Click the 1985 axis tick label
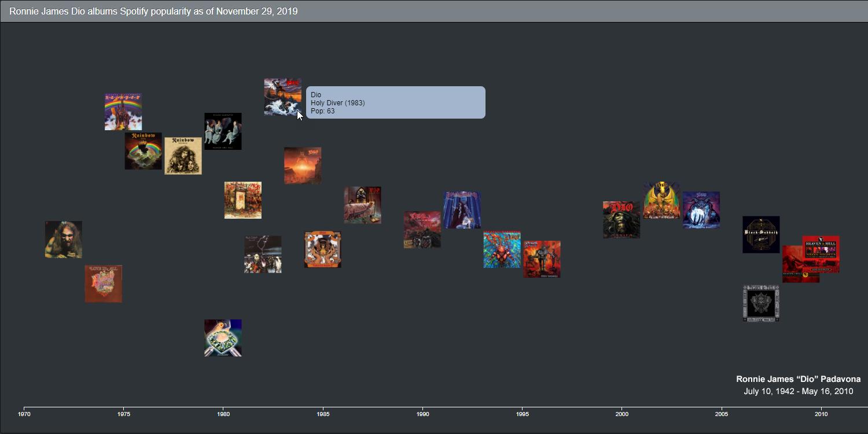The height and width of the screenshot is (434, 868). (323, 414)
